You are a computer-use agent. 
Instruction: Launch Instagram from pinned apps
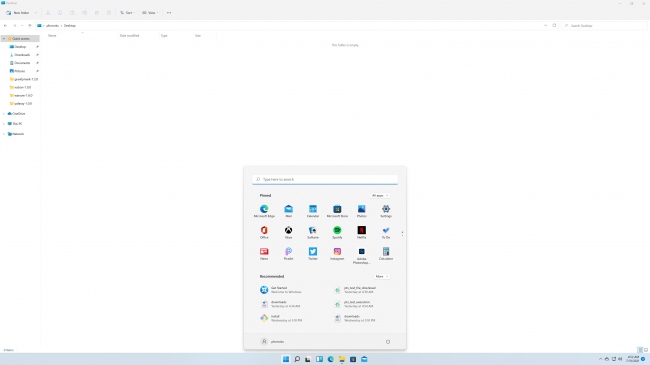pos(337,253)
